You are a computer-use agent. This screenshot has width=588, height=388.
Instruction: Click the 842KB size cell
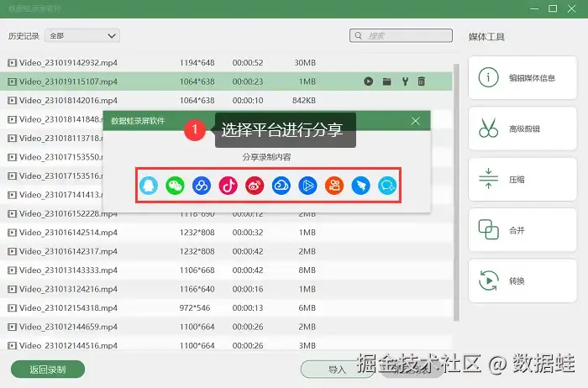click(x=304, y=101)
